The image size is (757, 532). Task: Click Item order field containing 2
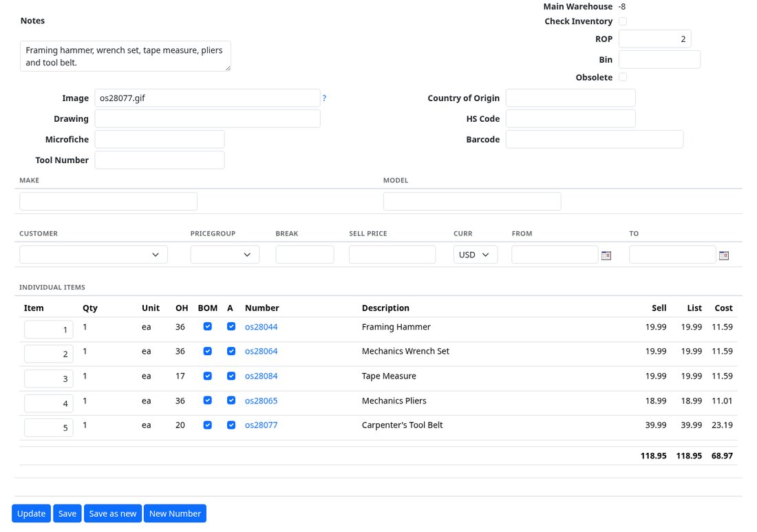(x=49, y=354)
